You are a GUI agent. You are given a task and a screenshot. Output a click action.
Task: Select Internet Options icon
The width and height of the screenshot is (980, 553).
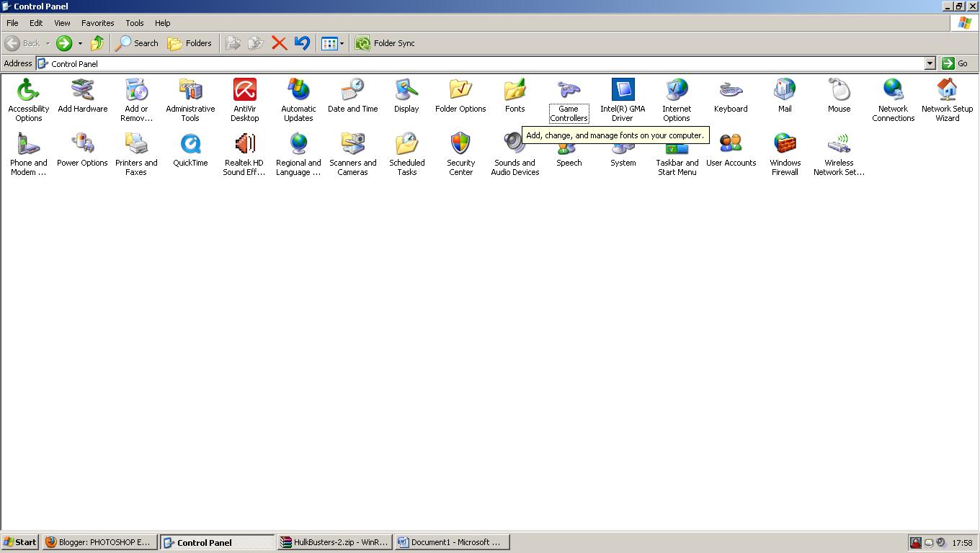click(x=677, y=90)
